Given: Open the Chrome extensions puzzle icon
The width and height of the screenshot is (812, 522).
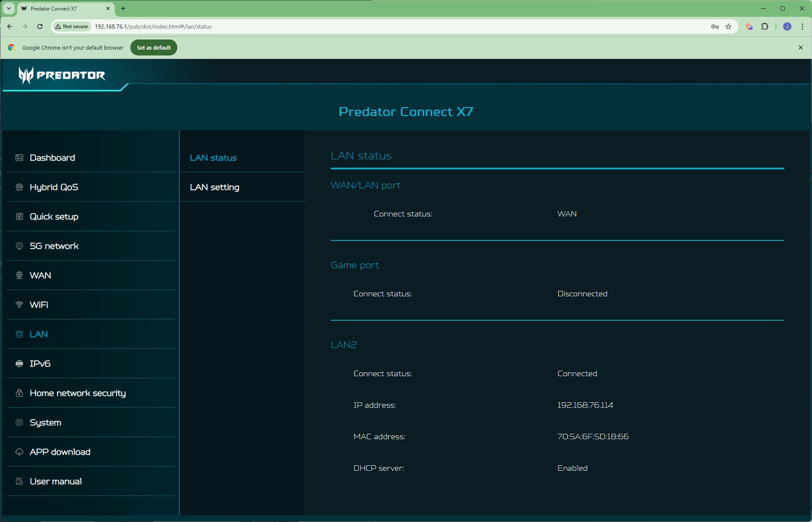Looking at the screenshot, I should (x=765, y=26).
